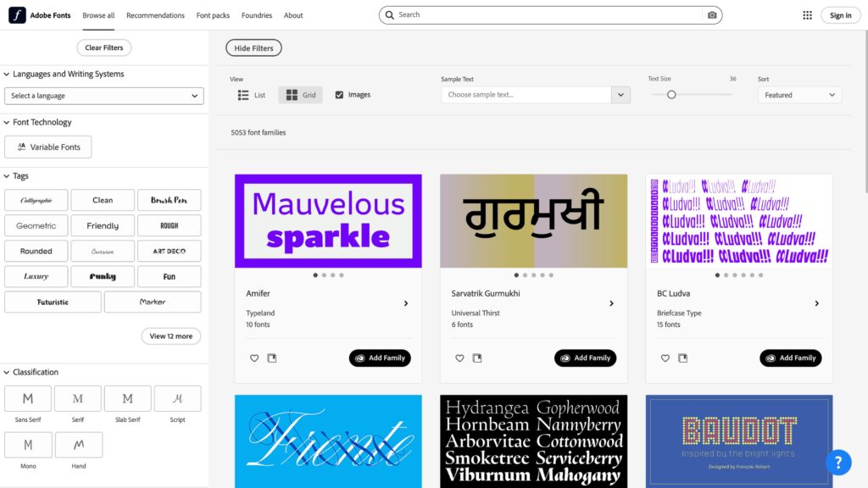Uncheck the Images checkbox
This screenshot has height=488, width=868.
point(339,94)
